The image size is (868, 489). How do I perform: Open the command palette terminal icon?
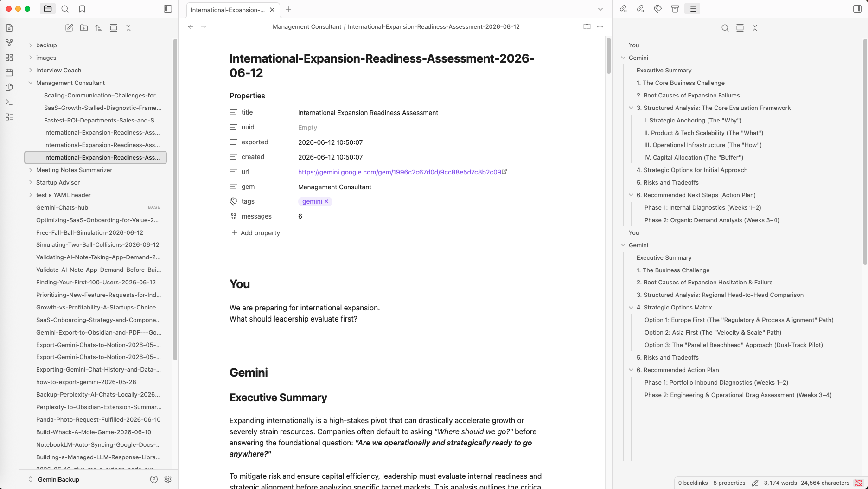pos(9,102)
